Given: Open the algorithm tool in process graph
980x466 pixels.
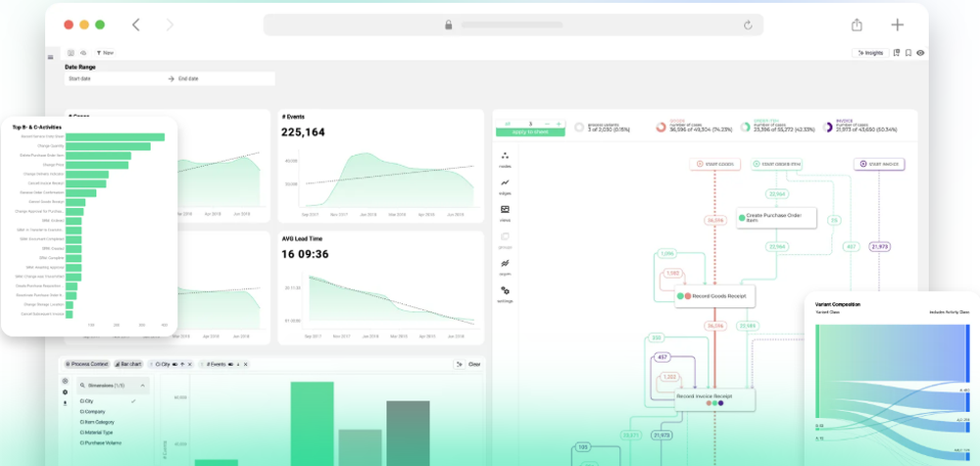Looking at the screenshot, I should [505, 267].
